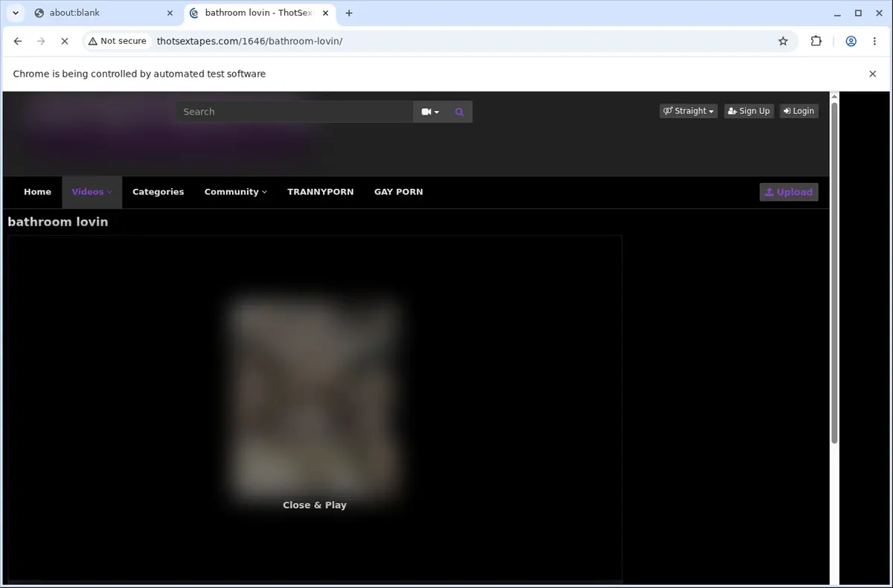
Task: Expand the Videos menu
Action: 92,192
